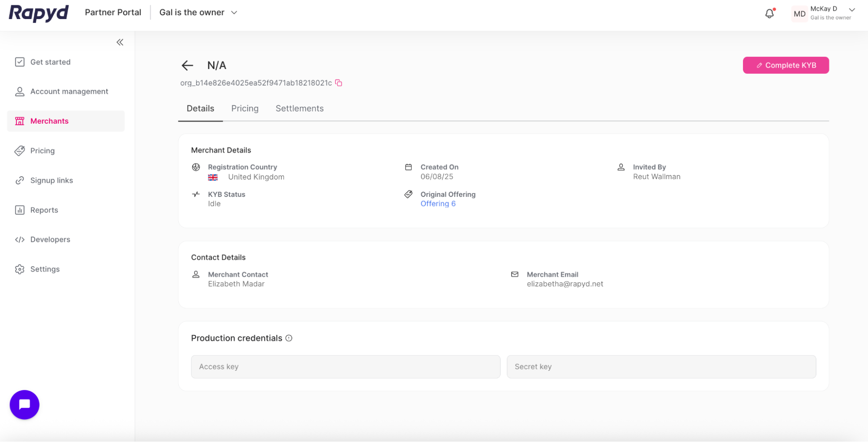Open Developers section in sidebar
868x442 pixels.
(50, 239)
